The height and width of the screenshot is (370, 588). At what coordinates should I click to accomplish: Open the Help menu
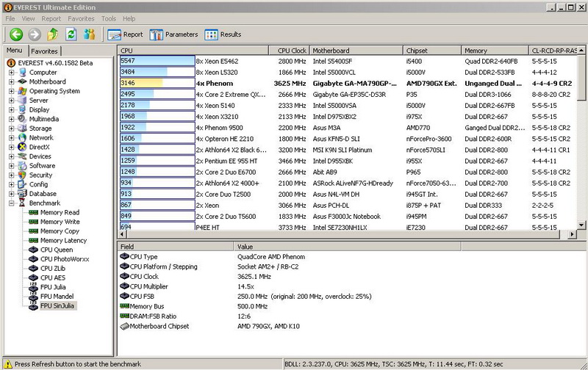(x=129, y=19)
